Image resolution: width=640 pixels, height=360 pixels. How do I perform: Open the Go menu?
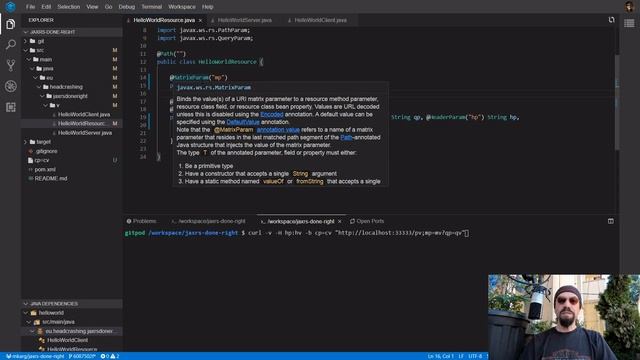tap(108, 7)
